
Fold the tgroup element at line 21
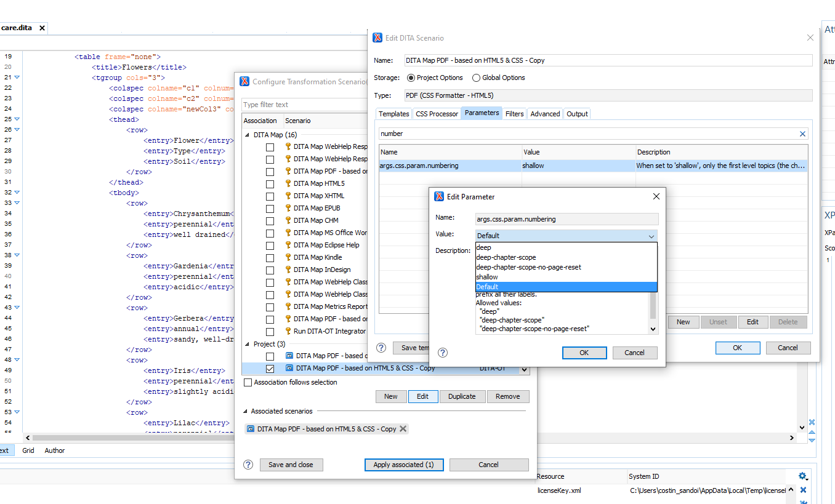click(17, 78)
